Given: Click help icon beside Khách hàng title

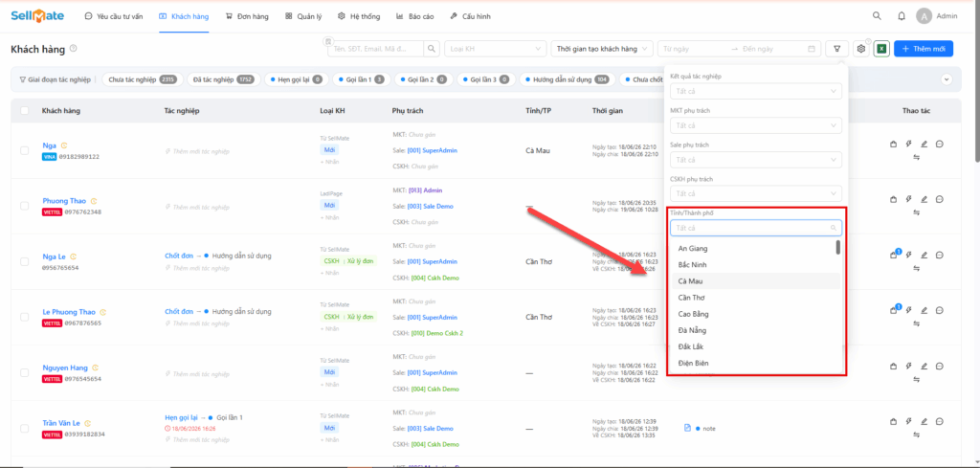Looking at the screenshot, I should pos(73,49).
